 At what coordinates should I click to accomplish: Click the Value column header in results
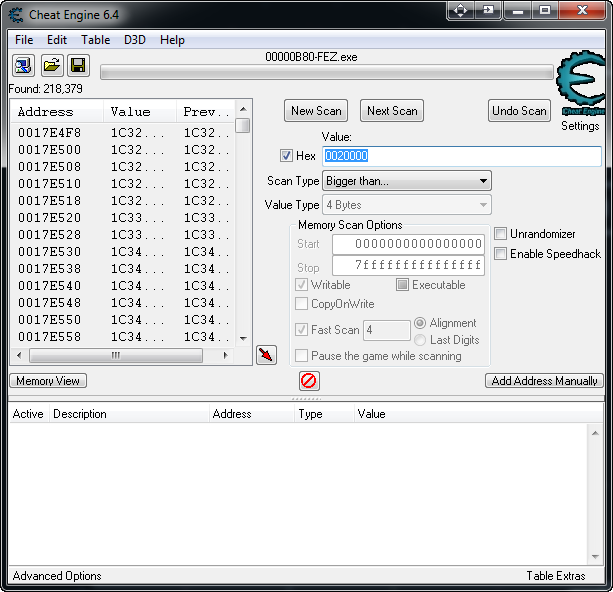coord(140,112)
